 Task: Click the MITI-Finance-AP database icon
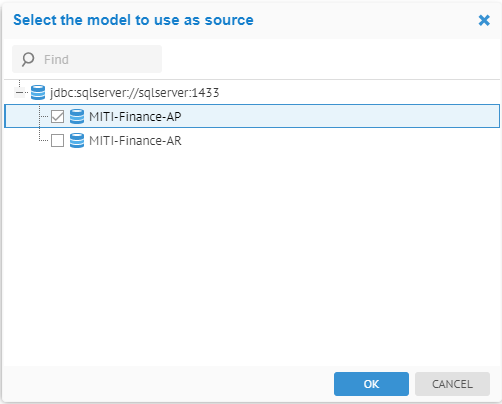click(77, 117)
